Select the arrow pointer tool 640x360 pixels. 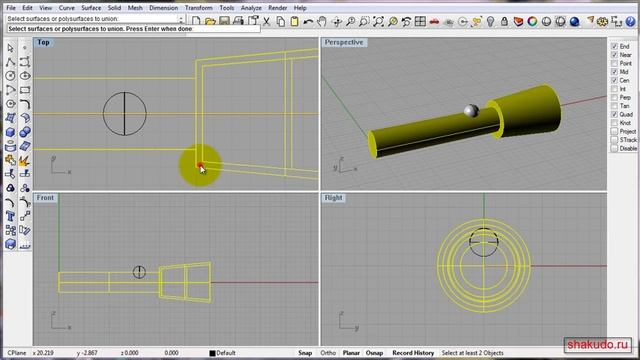coord(11,48)
